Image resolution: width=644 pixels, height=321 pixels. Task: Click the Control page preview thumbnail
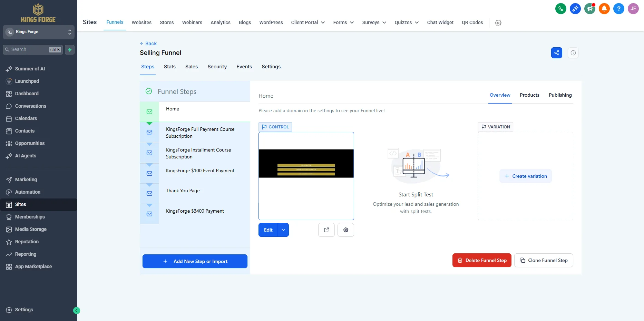[306, 176]
